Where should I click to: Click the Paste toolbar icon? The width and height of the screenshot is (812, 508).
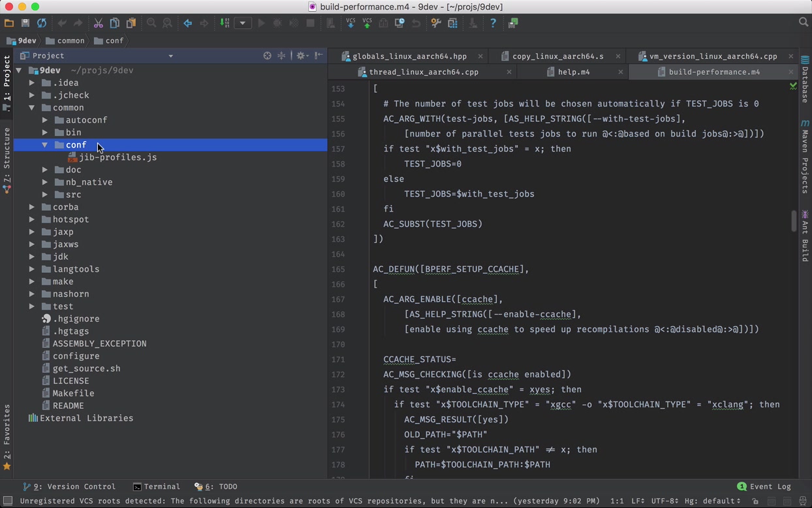pos(131,23)
